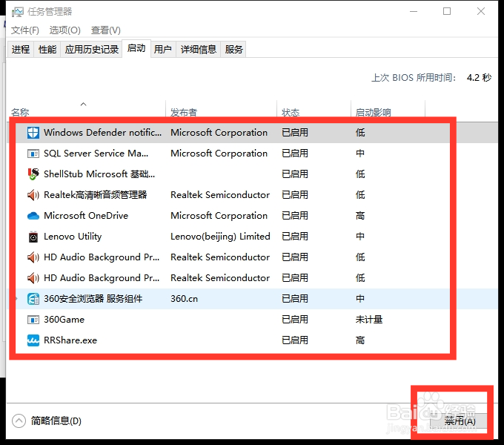Select the Realtek高清晰音频管理器 name text
The height and width of the screenshot is (445, 504).
95,195
